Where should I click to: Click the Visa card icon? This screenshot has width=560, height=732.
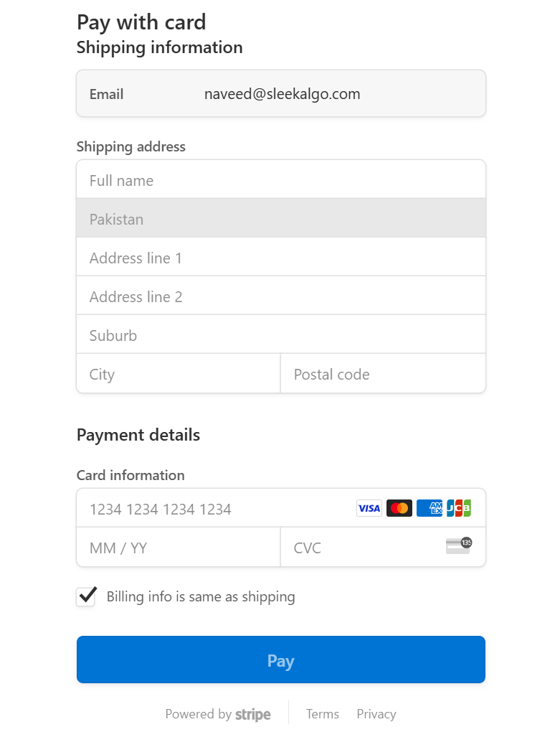(369, 509)
